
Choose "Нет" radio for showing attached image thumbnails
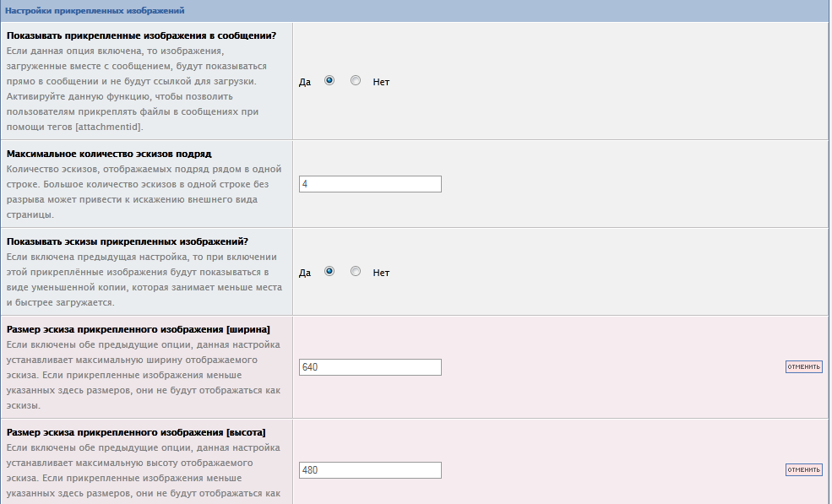pyautogui.click(x=356, y=272)
